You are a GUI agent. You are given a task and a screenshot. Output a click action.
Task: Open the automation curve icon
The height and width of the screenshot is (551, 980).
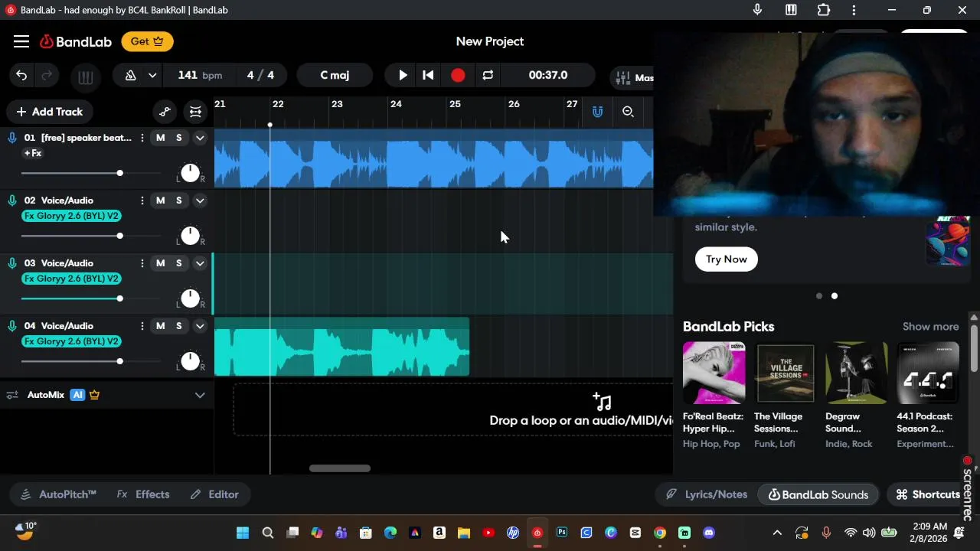(x=165, y=112)
